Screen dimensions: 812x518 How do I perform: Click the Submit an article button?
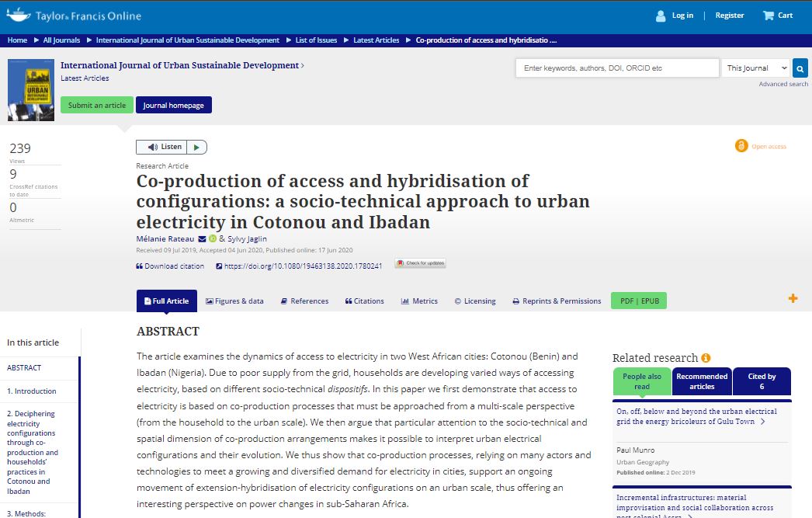pos(97,105)
